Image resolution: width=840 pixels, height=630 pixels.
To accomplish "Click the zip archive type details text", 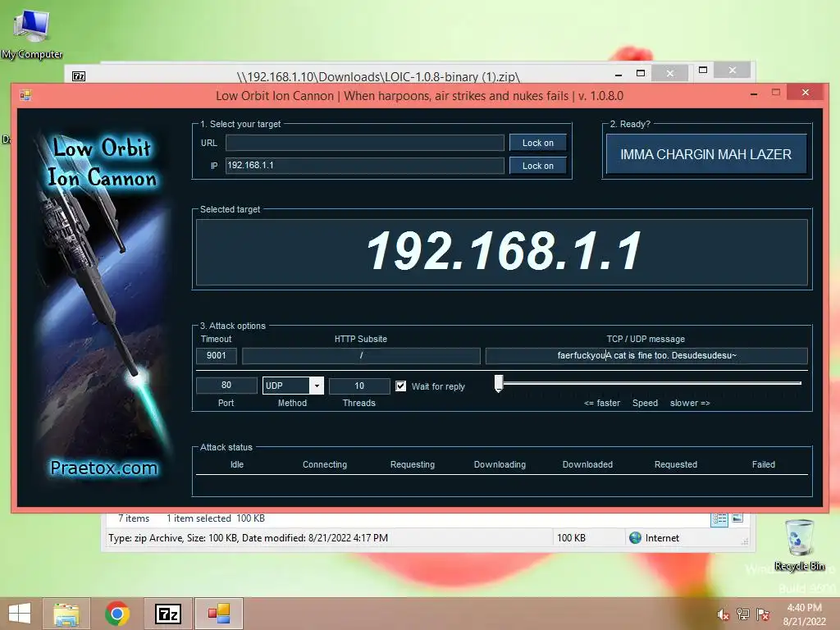I will (x=248, y=538).
